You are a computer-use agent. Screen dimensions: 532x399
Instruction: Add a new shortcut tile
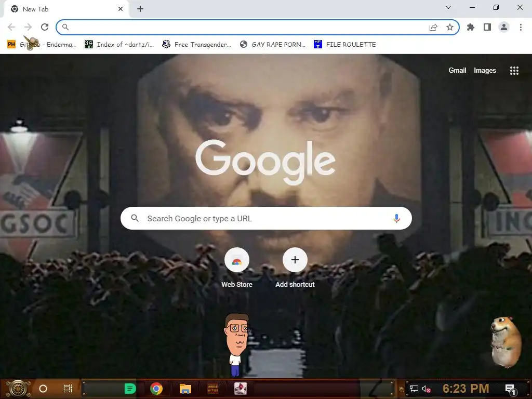coord(295,268)
